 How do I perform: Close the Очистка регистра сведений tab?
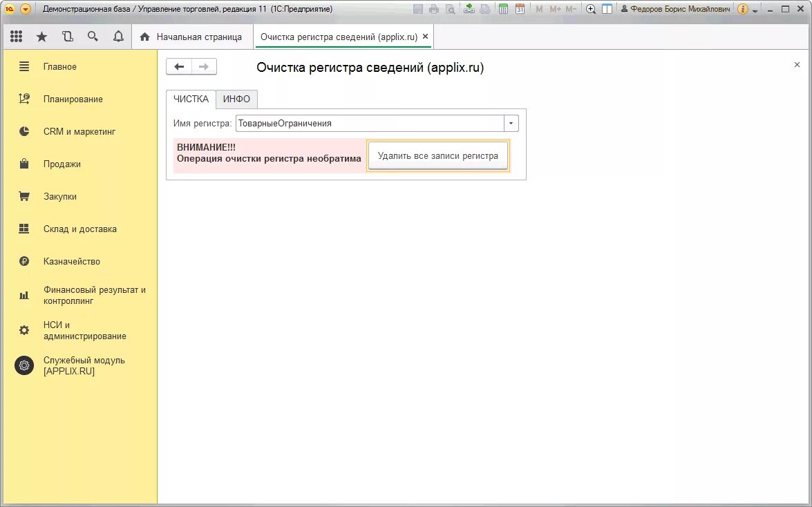click(x=425, y=36)
